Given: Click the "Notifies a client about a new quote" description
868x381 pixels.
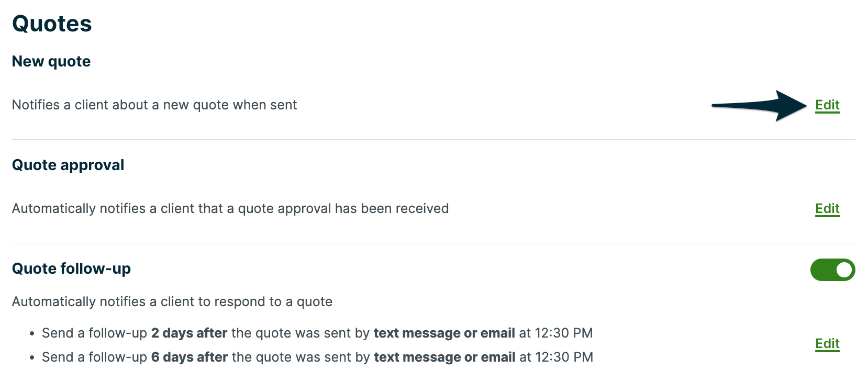Looking at the screenshot, I should click(x=154, y=105).
